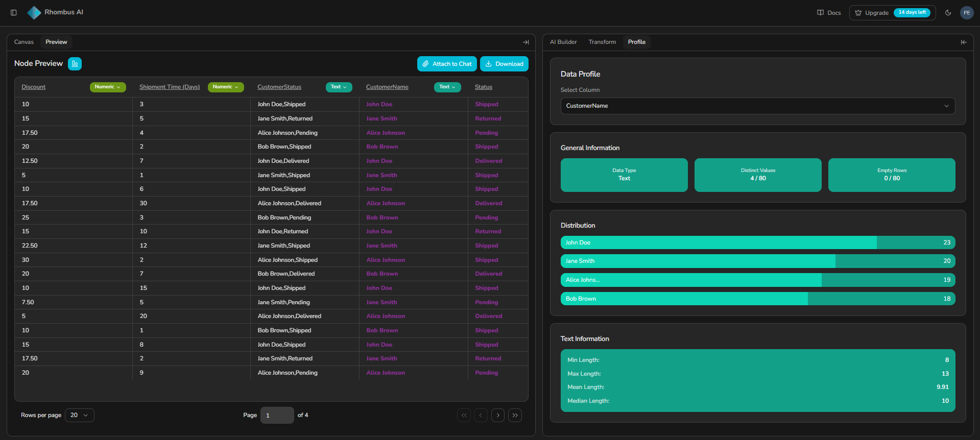
Task: Click the Data Type Text card
Action: click(624, 175)
